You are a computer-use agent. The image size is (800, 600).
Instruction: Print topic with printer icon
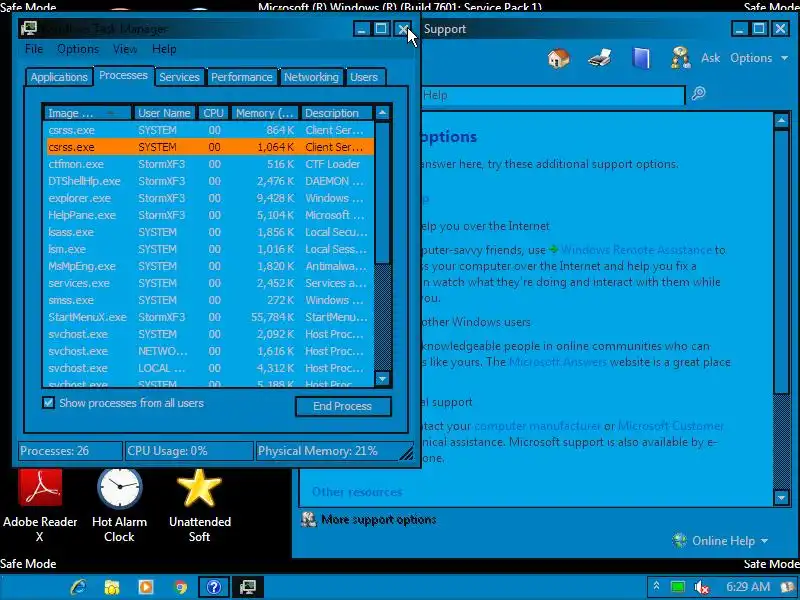599,58
